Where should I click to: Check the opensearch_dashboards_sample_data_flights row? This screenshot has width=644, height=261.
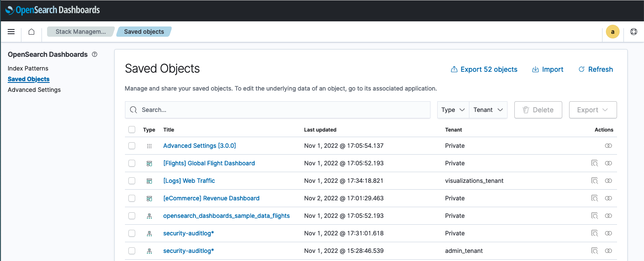click(132, 216)
